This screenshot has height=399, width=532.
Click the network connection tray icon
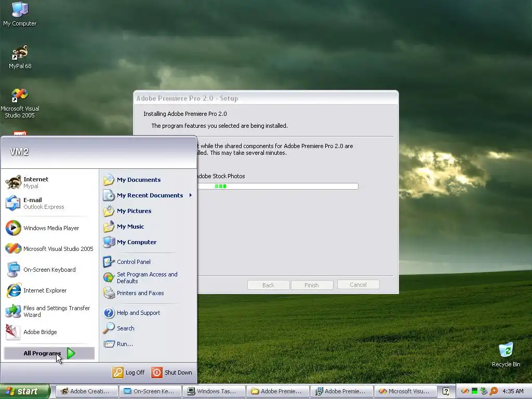(x=484, y=391)
